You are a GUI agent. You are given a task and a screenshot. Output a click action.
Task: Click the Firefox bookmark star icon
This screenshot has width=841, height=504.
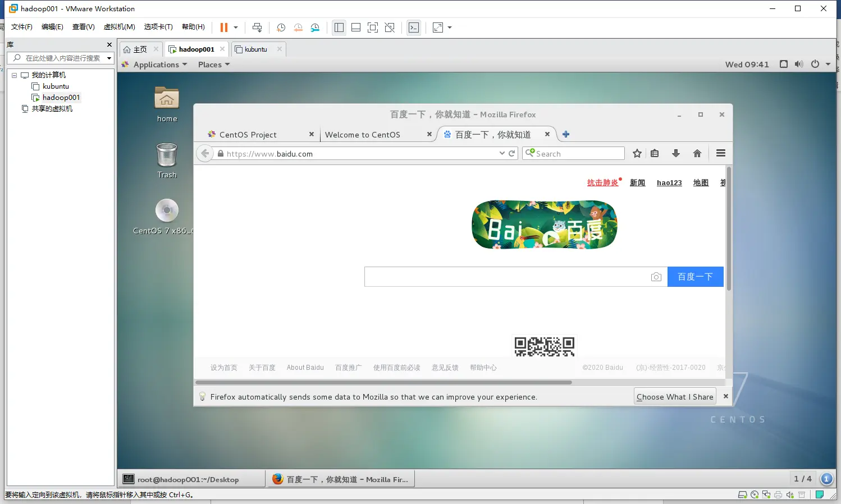(637, 153)
